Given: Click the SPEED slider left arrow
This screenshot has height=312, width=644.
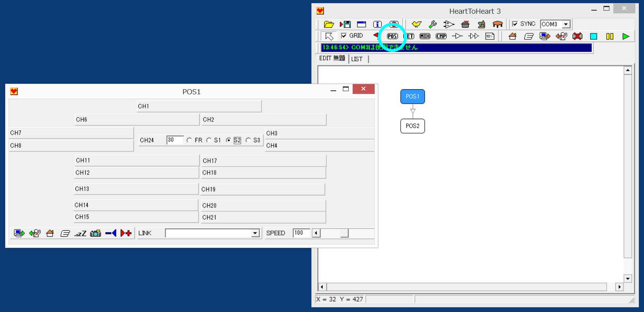Looking at the screenshot, I should click(x=316, y=233).
